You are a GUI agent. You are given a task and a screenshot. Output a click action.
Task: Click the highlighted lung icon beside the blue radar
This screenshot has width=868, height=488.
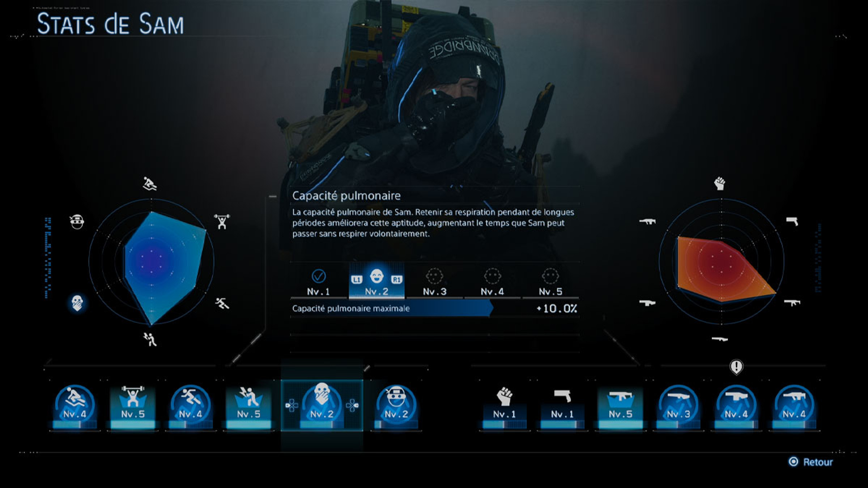point(77,303)
